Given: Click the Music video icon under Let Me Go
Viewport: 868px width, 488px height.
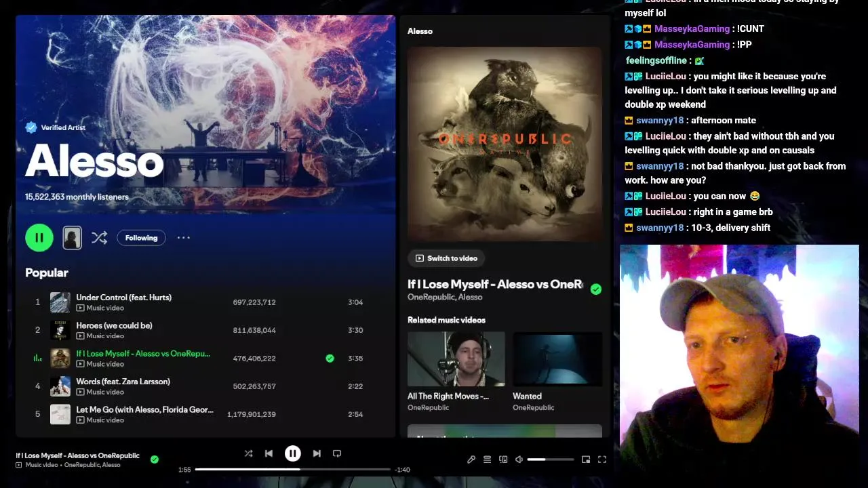Looking at the screenshot, I should pos(80,420).
